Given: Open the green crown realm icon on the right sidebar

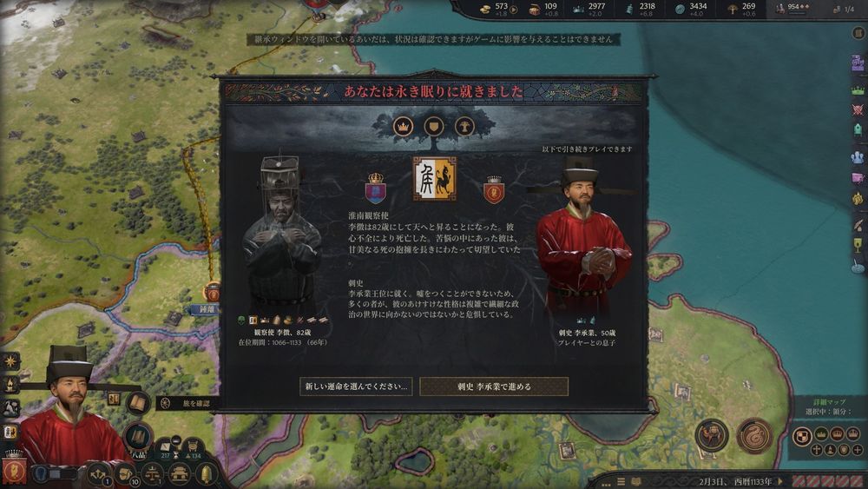Looking at the screenshot, I should click(858, 90).
